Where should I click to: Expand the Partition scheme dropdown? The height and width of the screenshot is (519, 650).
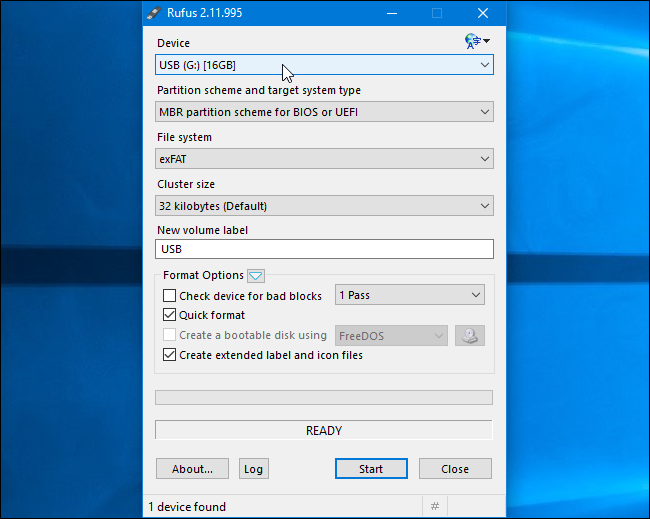pyautogui.click(x=324, y=112)
